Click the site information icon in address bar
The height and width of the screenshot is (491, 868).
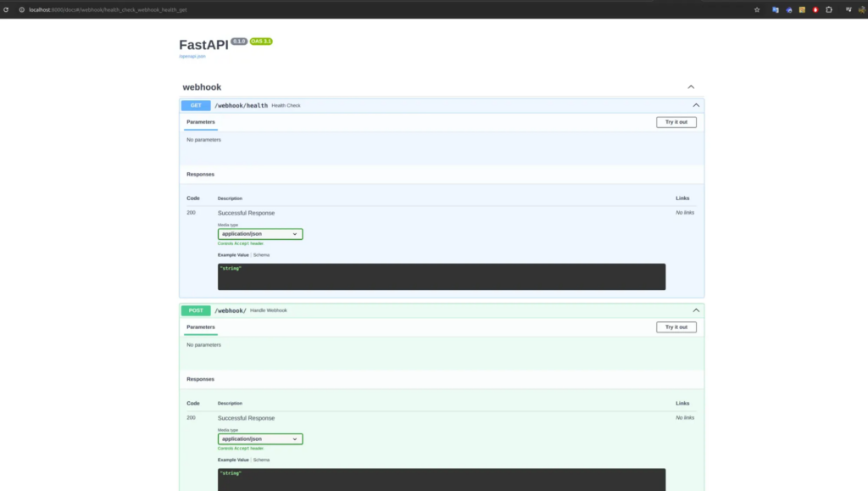click(20, 9)
